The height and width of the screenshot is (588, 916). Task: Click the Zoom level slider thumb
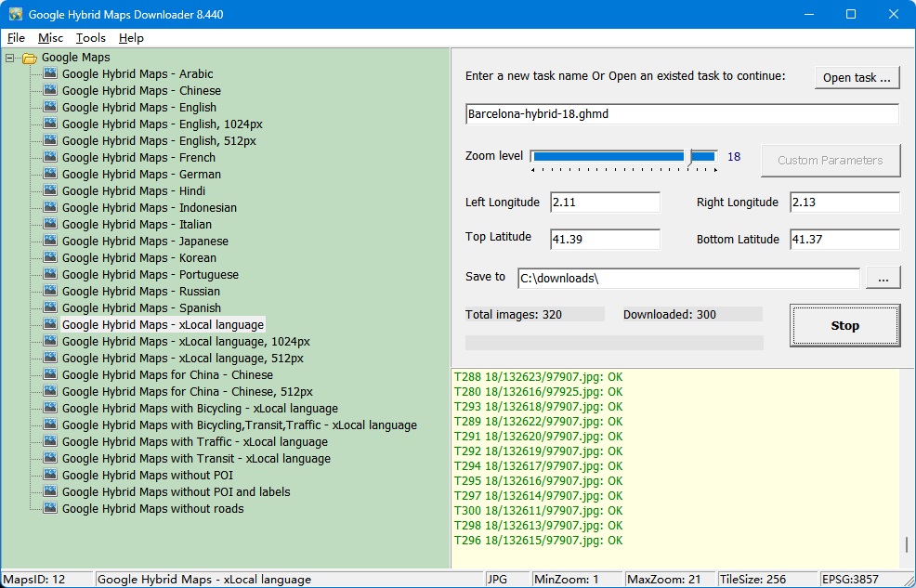pos(690,156)
